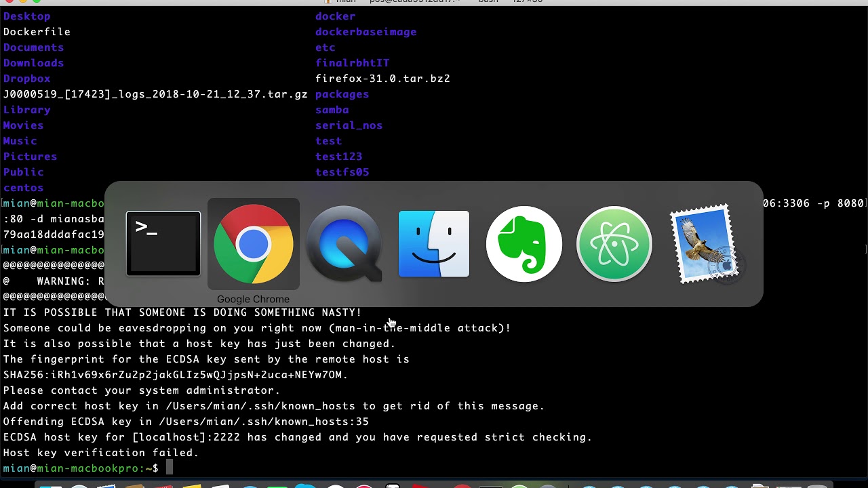Switch to Google Chrome in app switcher
Image resolution: width=868 pixels, height=488 pixels.
tap(253, 244)
